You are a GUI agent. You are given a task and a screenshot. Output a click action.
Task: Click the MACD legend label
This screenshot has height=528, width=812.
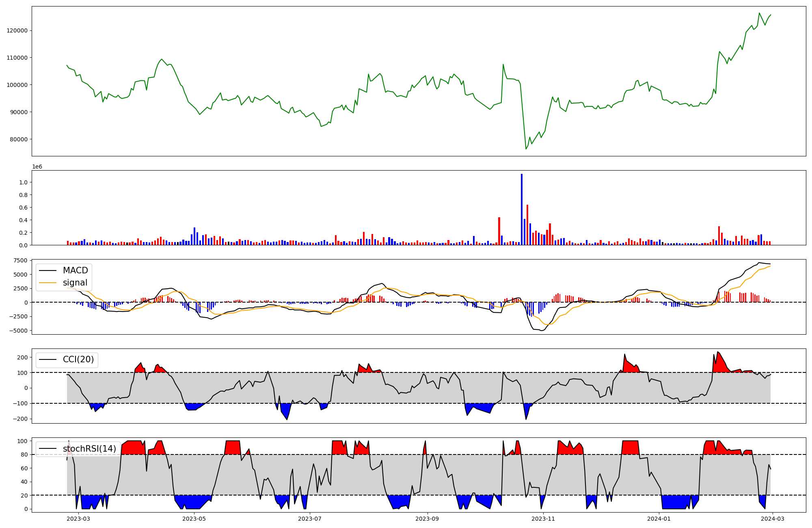click(75, 270)
